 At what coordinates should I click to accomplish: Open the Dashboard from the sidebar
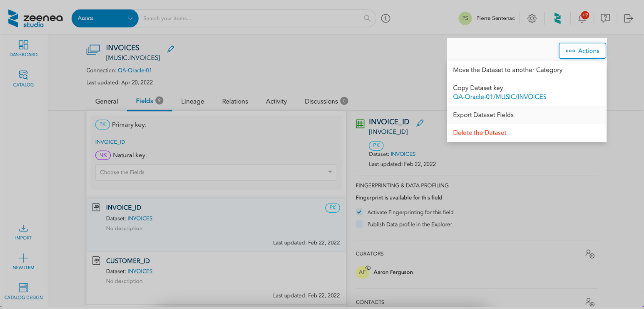(x=23, y=48)
